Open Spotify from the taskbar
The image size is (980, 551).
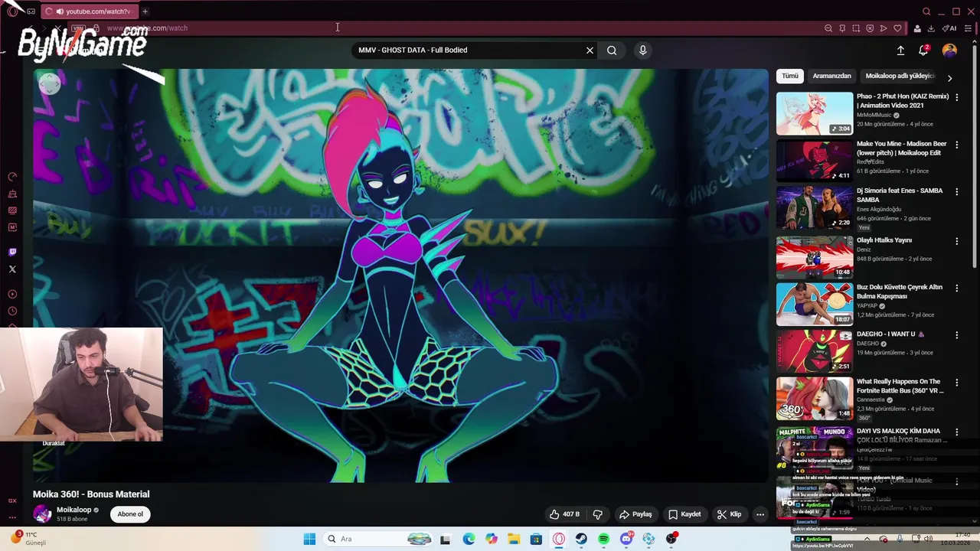[603, 540]
